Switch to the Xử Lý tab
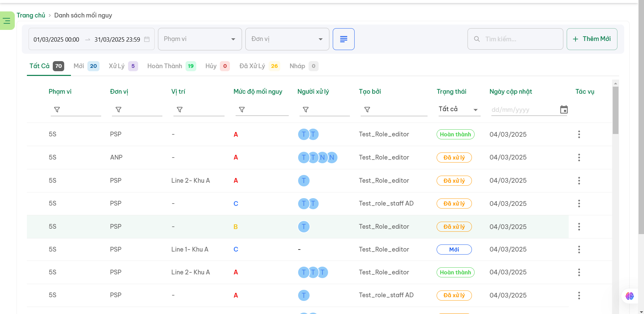644x314 pixels. click(x=123, y=66)
